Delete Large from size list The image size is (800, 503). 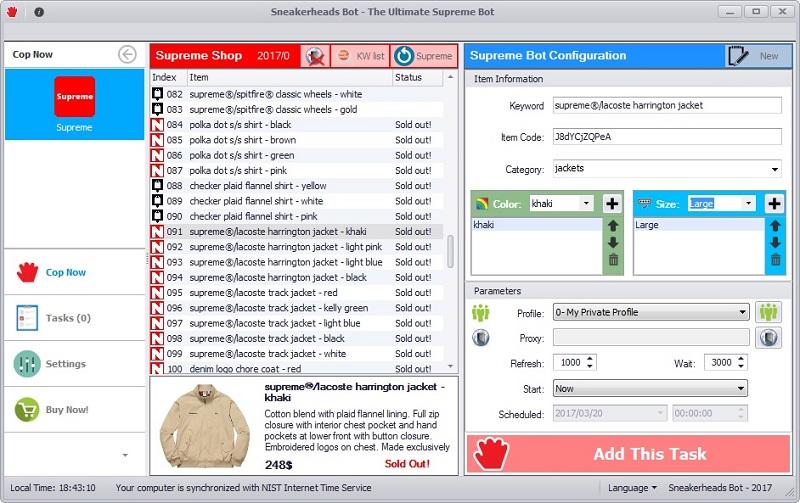[776, 260]
